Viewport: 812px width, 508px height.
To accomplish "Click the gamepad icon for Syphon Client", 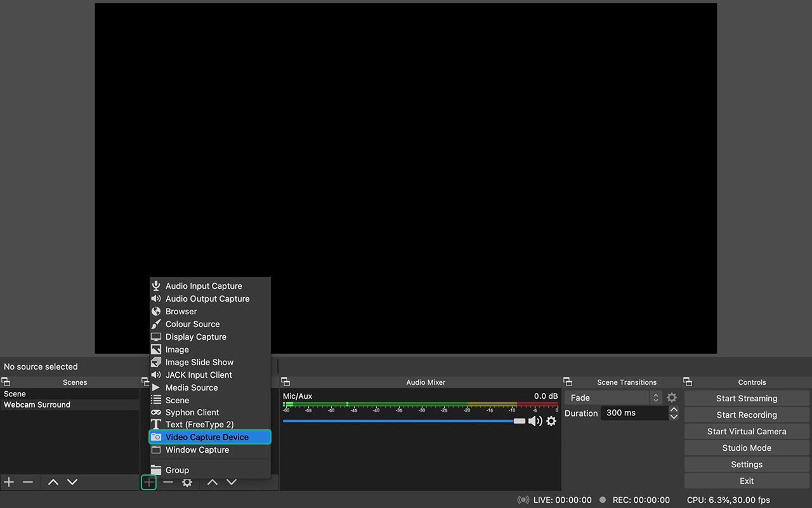I will point(156,412).
